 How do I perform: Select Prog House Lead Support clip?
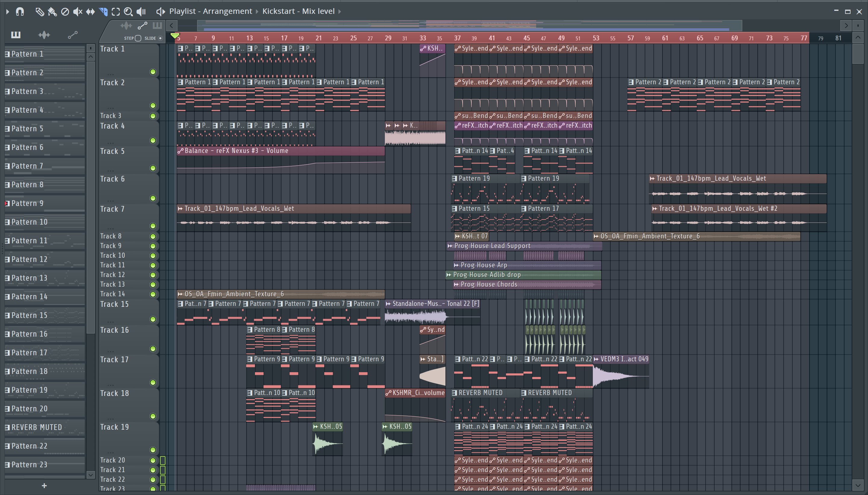[x=524, y=246]
